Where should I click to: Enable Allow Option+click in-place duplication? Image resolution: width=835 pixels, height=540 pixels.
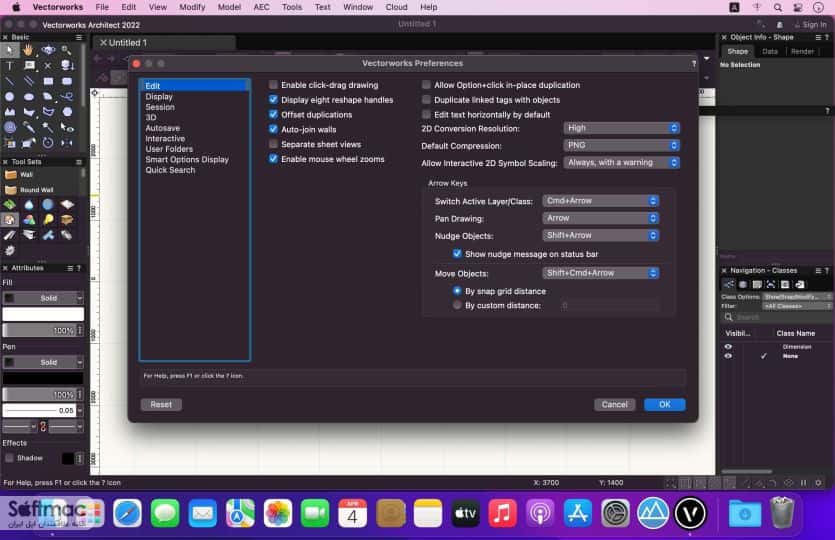click(x=426, y=85)
